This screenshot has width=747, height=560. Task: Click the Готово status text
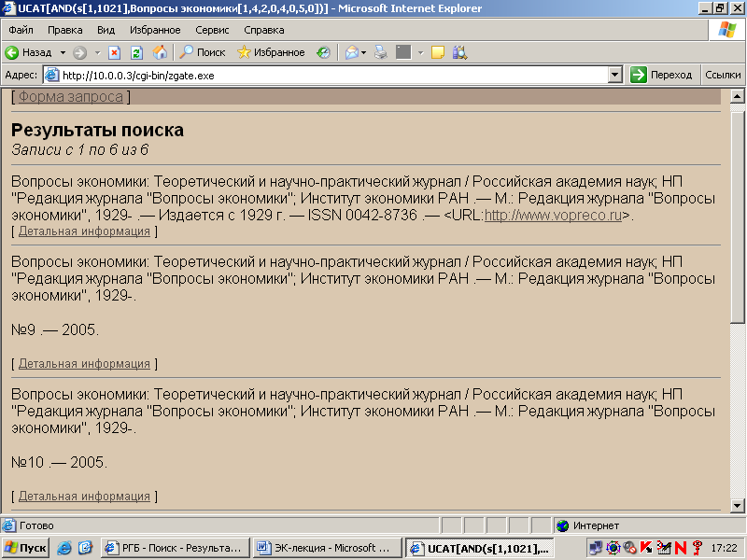(x=36, y=525)
